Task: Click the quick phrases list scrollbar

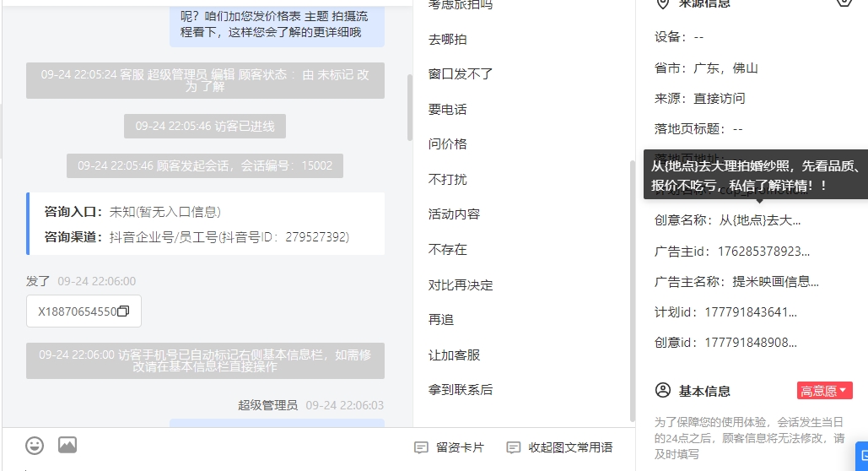Action: [632, 291]
